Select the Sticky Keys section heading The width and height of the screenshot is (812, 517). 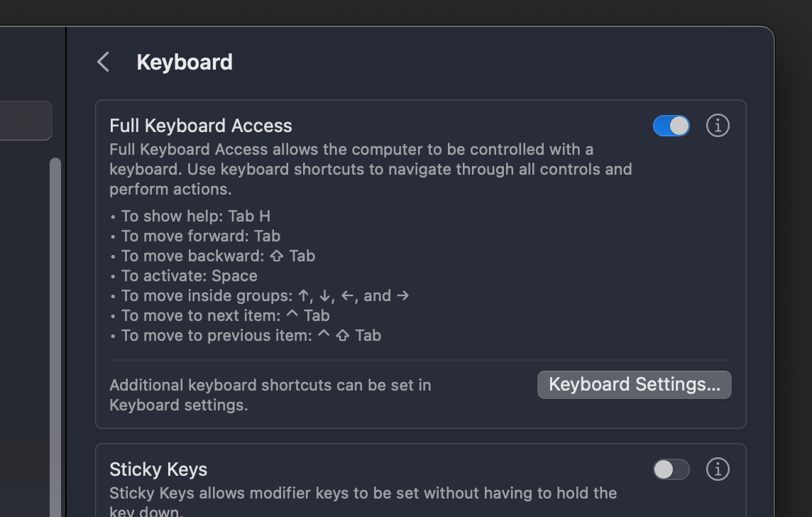[158, 469]
